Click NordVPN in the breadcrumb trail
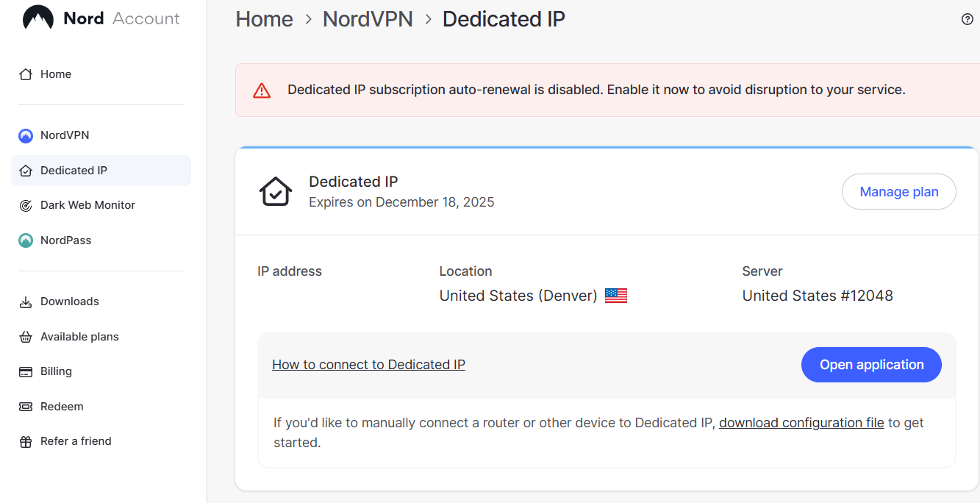The width and height of the screenshot is (980, 503). coord(368,19)
